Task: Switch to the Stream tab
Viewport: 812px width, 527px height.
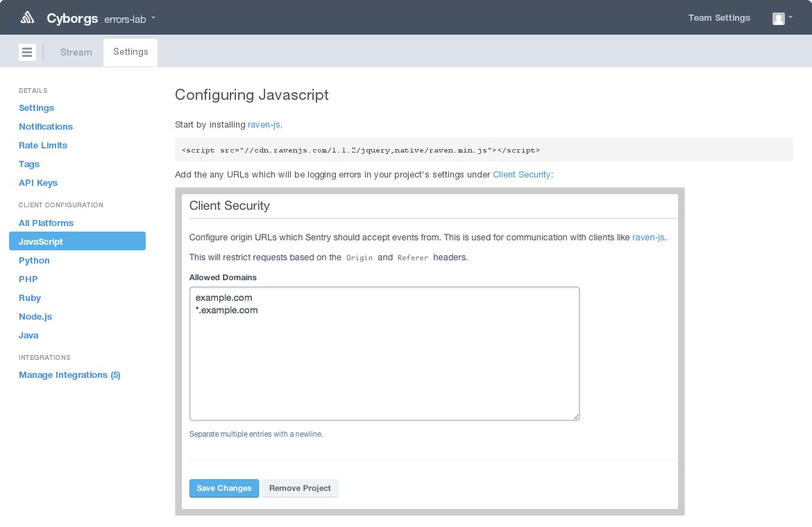Action: pos(76,52)
